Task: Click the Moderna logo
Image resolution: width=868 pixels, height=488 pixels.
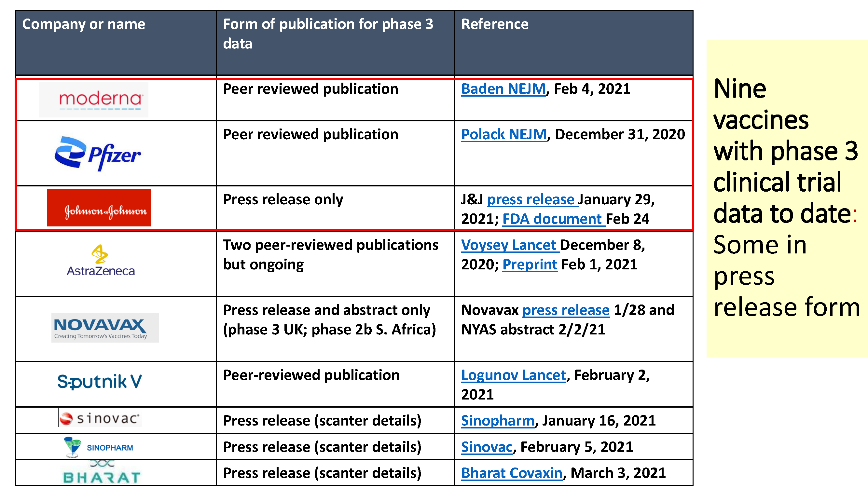Action: [93, 100]
